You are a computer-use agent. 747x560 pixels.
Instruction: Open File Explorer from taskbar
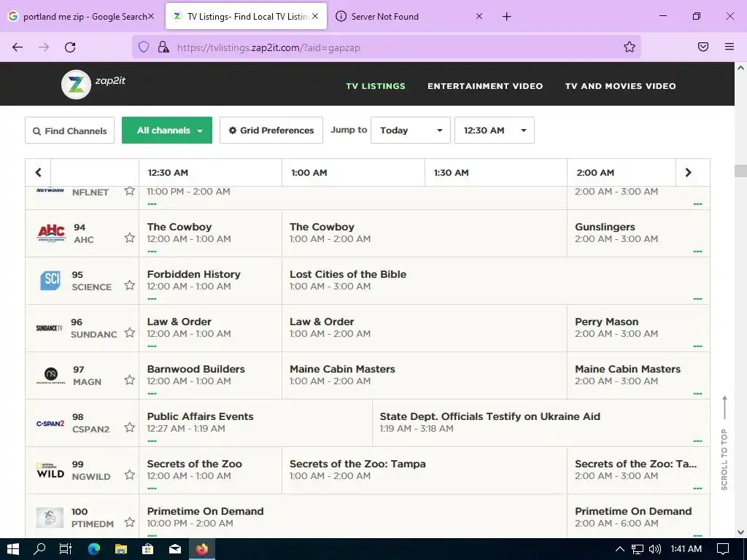121,549
